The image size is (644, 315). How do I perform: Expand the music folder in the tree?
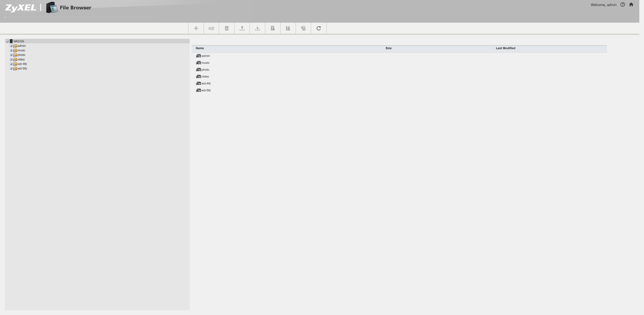click(x=11, y=50)
